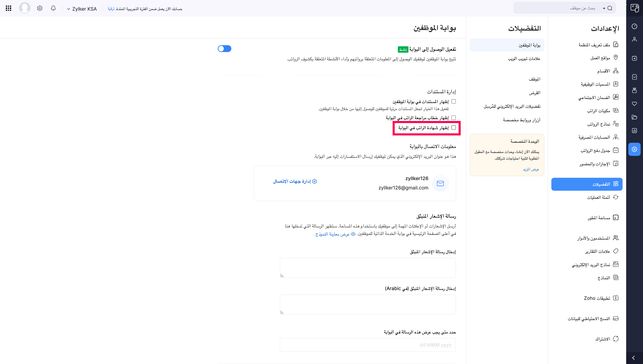Open the employees person icon in rail
Screen dimensions: 643x364
pos(634,39)
